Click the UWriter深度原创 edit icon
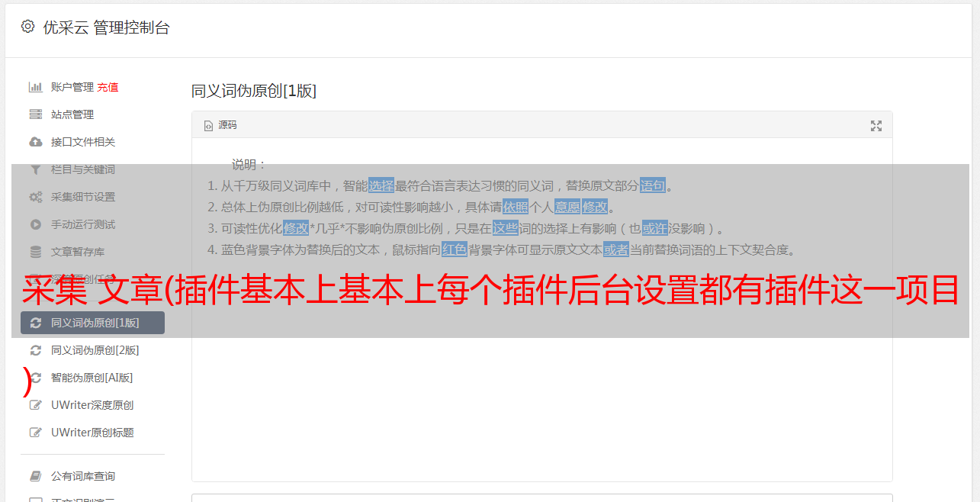 click(35, 405)
